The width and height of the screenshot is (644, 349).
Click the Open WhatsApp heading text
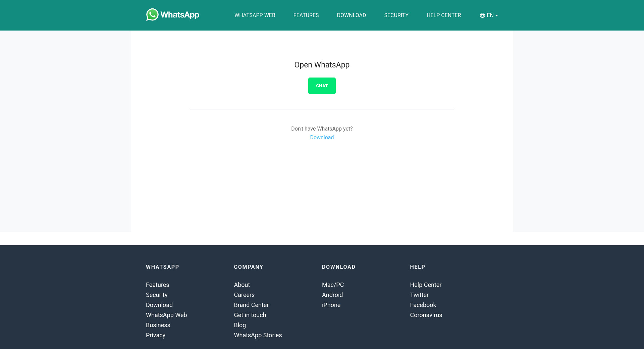pyautogui.click(x=322, y=65)
